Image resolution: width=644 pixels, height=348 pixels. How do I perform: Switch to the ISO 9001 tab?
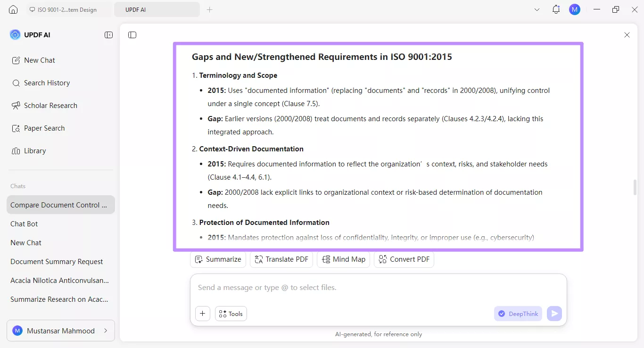click(66, 9)
